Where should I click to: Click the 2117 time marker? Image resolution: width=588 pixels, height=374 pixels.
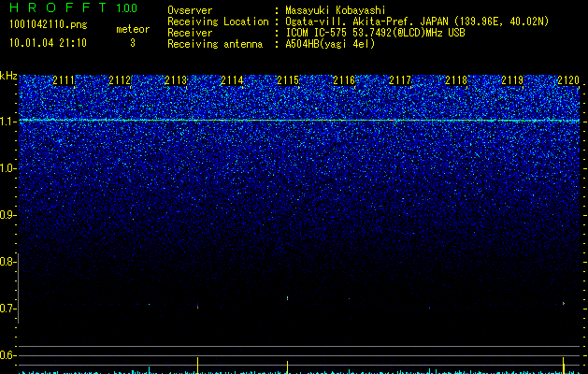(x=400, y=80)
